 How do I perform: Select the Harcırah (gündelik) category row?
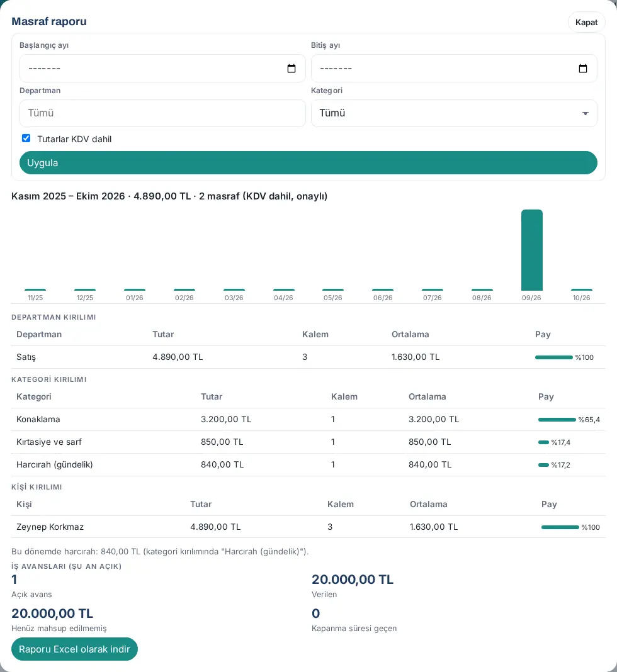click(x=308, y=465)
